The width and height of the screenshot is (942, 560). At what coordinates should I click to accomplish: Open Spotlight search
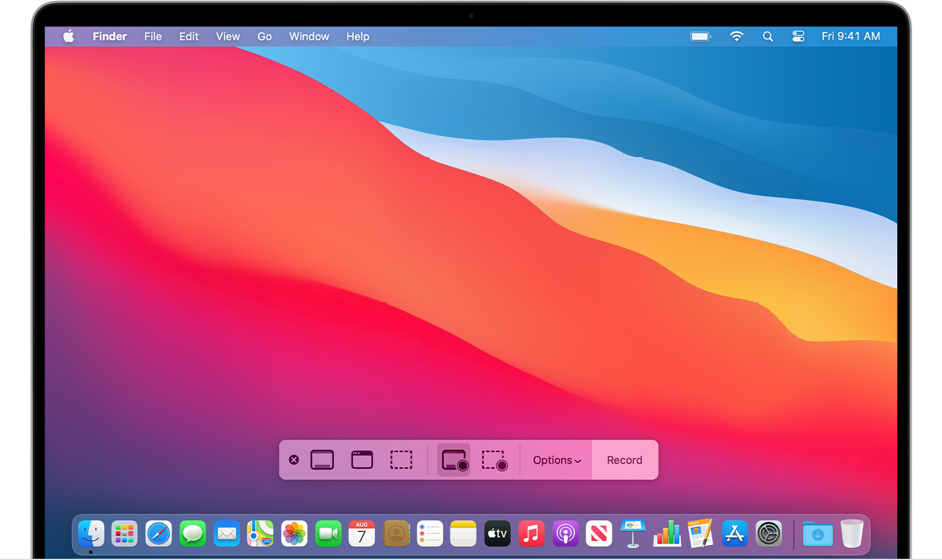coord(767,36)
